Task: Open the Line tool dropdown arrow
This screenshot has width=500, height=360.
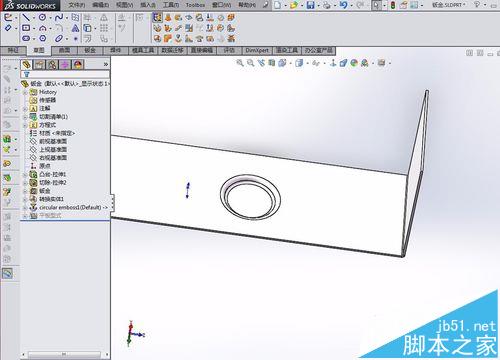Action: click(34, 18)
